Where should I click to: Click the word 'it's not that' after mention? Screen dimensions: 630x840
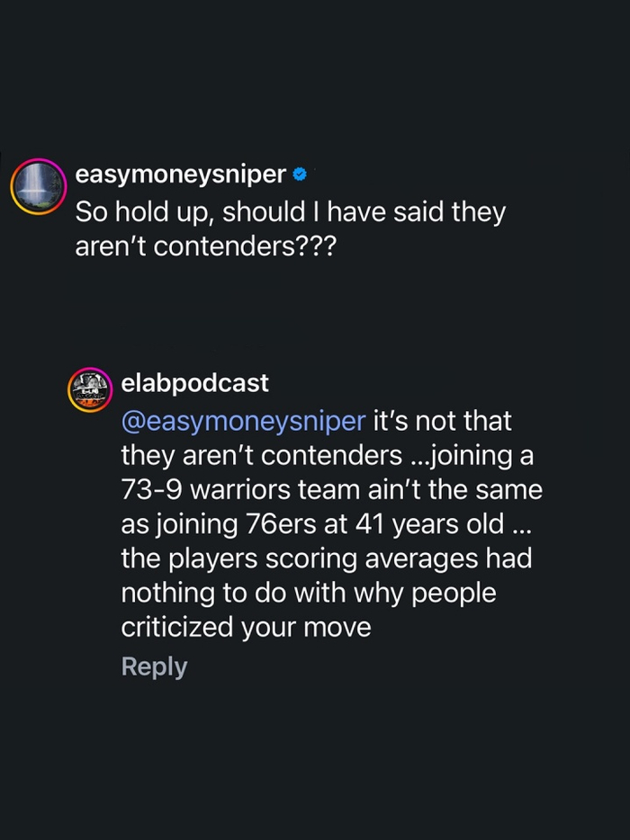point(442,421)
